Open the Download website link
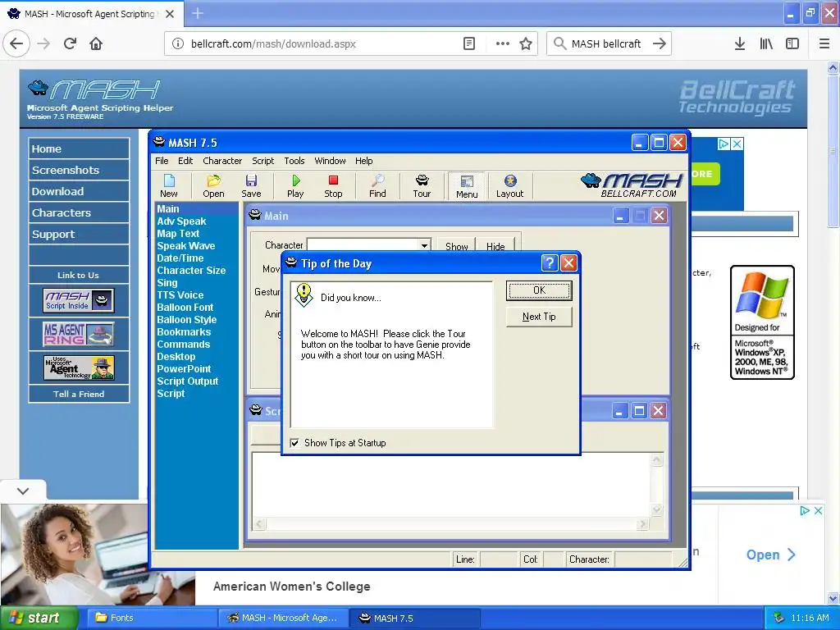 (x=79, y=191)
